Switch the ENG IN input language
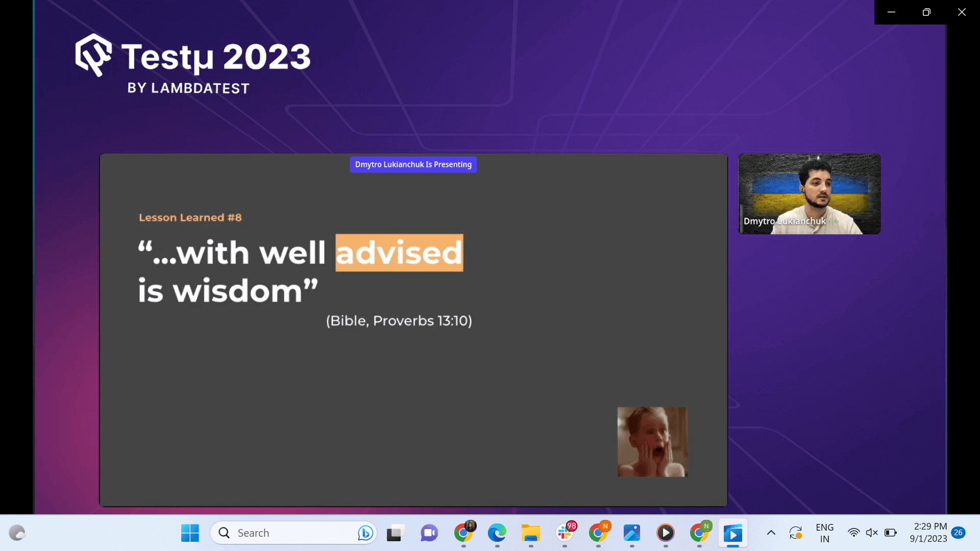This screenshot has width=980, height=551. 825,532
